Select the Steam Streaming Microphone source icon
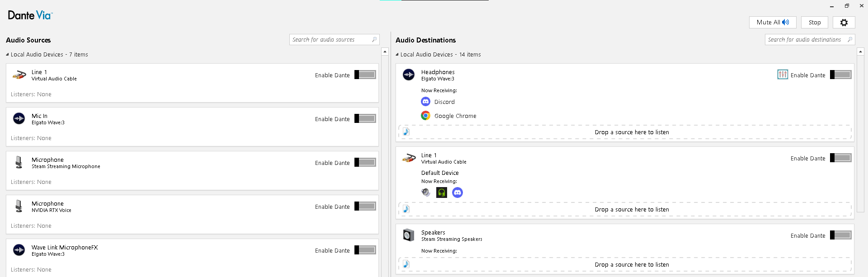 point(19,162)
